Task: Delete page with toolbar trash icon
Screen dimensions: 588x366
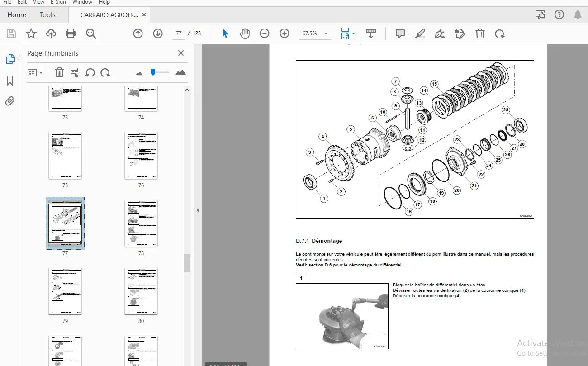Action: click(480, 33)
